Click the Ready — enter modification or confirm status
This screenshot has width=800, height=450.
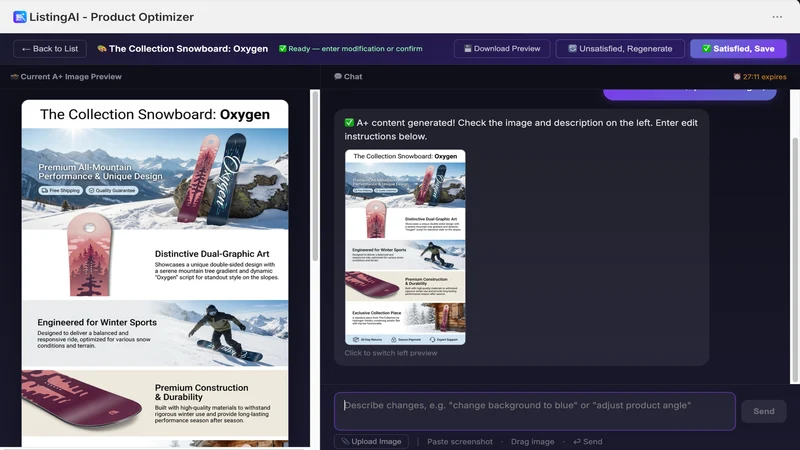pos(355,49)
